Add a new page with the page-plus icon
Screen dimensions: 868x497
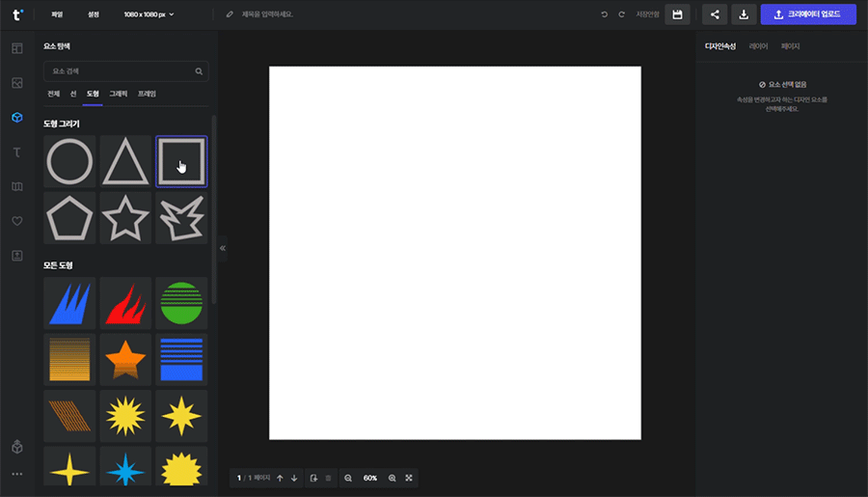click(x=313, y=478)
